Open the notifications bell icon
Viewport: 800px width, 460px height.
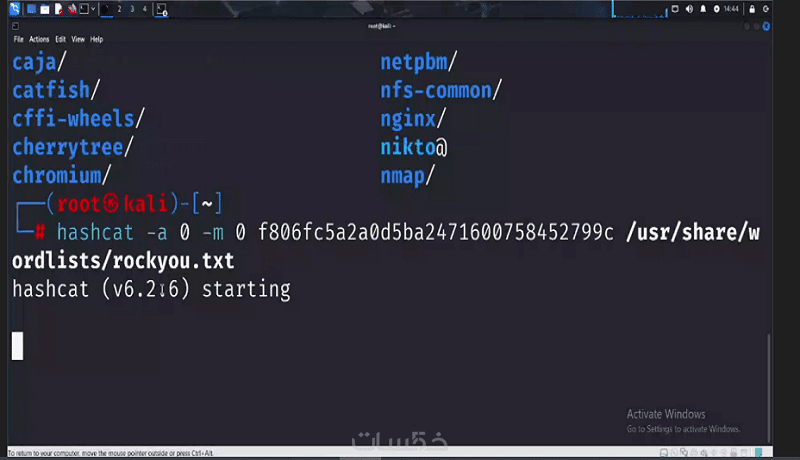coord(703,9)
